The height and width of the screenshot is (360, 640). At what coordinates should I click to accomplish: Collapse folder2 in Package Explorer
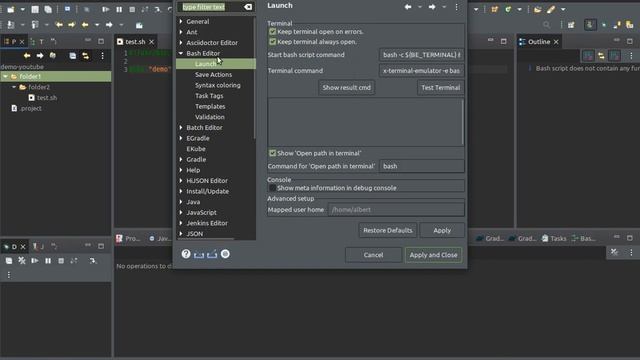(x=14, y=87)
